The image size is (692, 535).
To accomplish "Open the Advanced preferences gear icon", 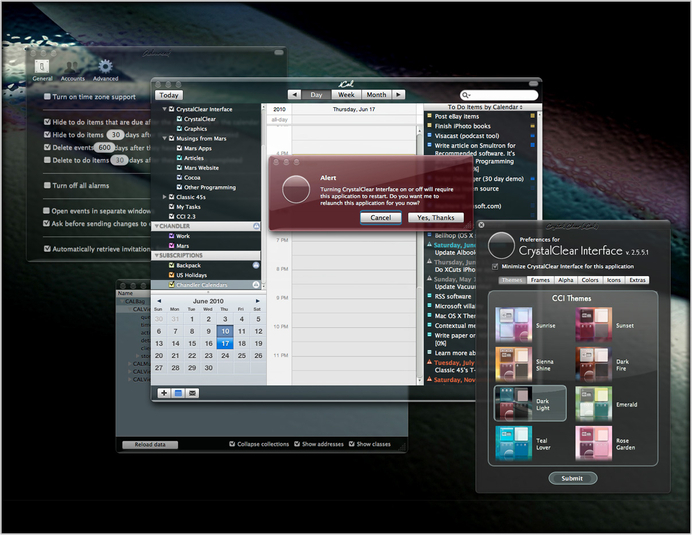I will click(105, 68).
